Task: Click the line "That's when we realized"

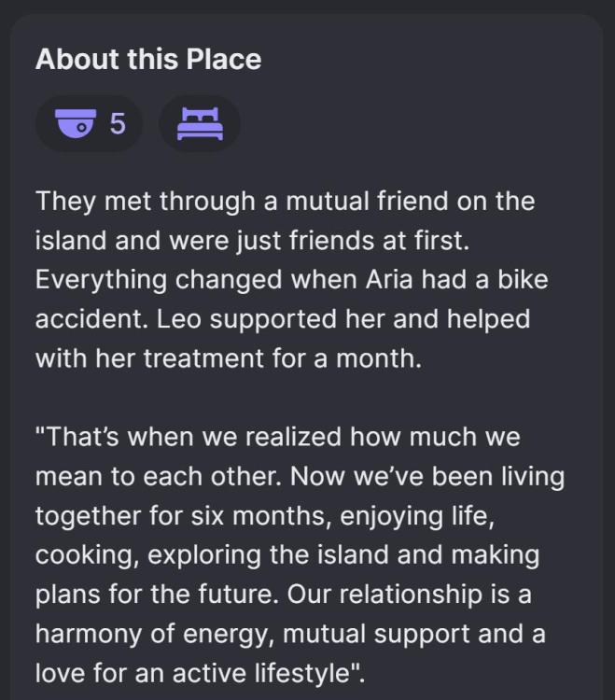Action: tap(278, 436)
